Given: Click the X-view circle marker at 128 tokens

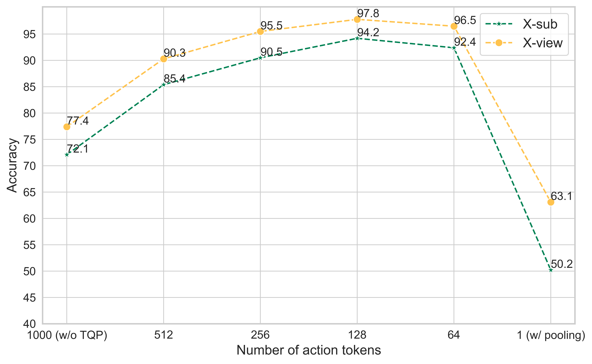Looking at the screenshot, I should [357, 19].
